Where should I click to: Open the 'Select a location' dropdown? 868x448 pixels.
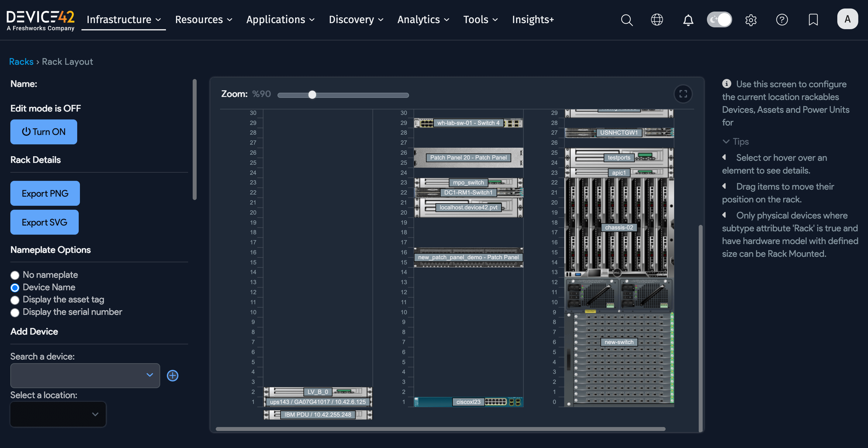tap(58, 414)
